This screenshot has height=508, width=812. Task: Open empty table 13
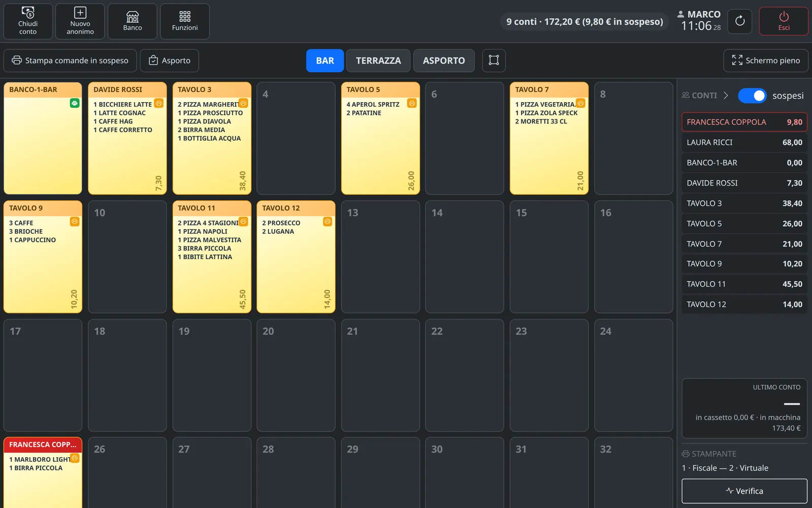pyautogui.click(x=381, y=257)
